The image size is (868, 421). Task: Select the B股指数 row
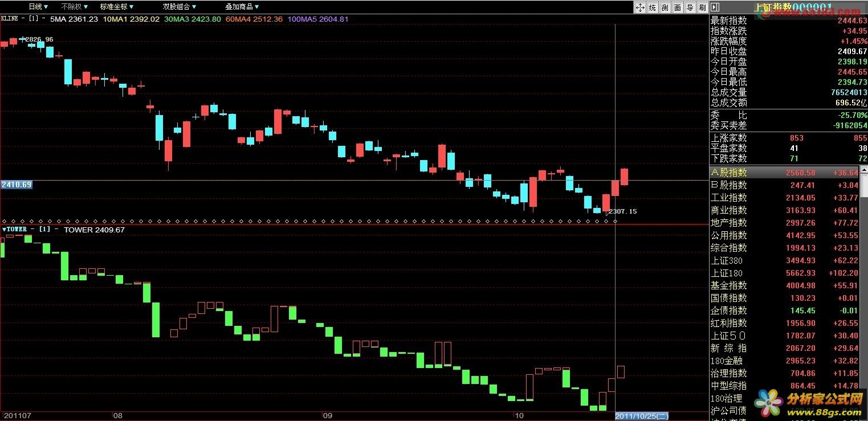pyautogui.click(x=784, y=185)
